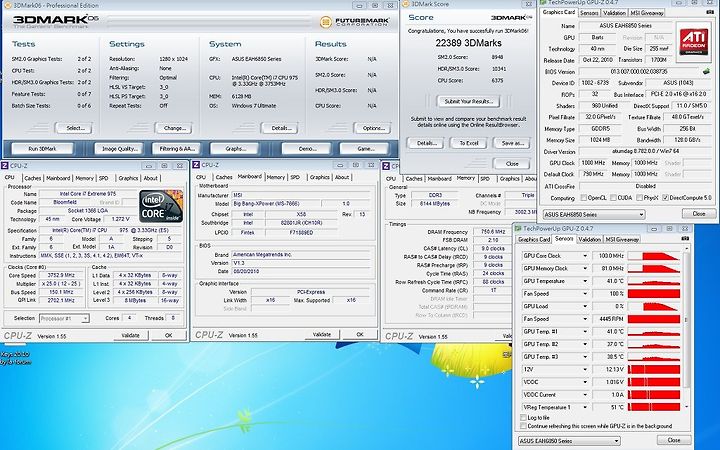Click Submit Your Results... button
The width and height of the screenshot is (720, 450).
pyautogui.click(x=468, y=101)
